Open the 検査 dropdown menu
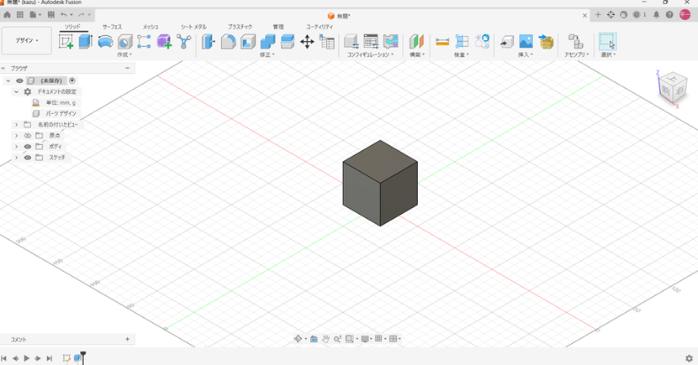 462,54
